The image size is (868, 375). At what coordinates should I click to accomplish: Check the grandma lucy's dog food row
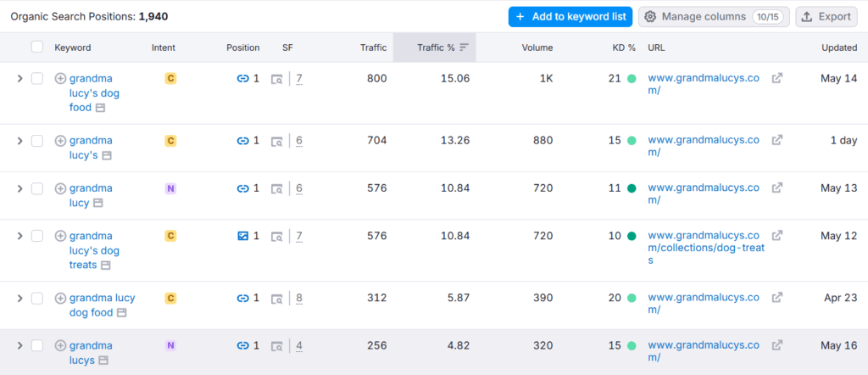37,79
